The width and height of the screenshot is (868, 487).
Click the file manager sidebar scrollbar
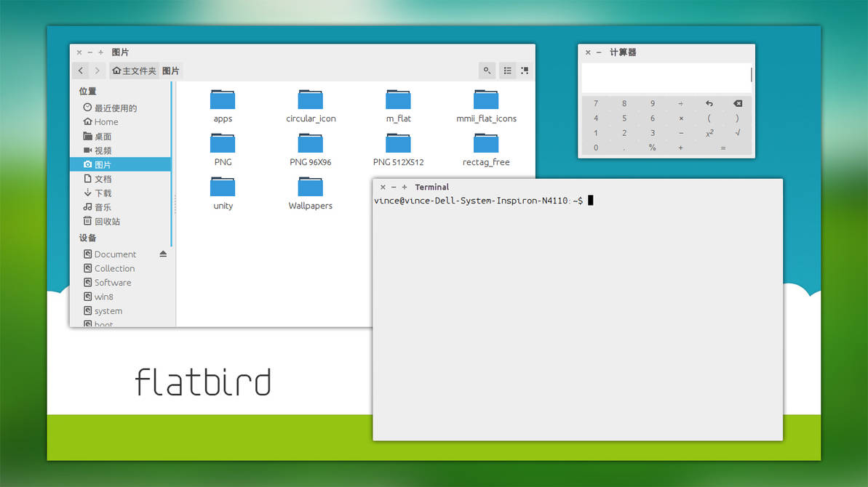coord(172,164)
